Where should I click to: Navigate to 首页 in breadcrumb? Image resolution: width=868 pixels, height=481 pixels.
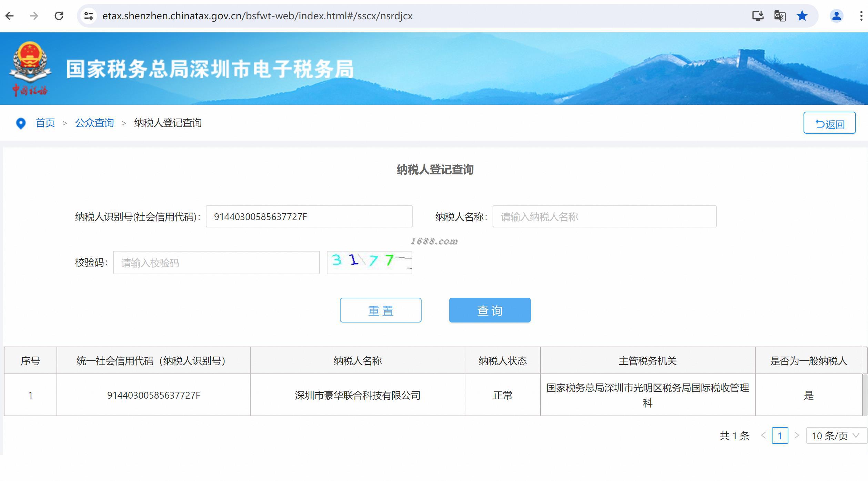[45, 123]
